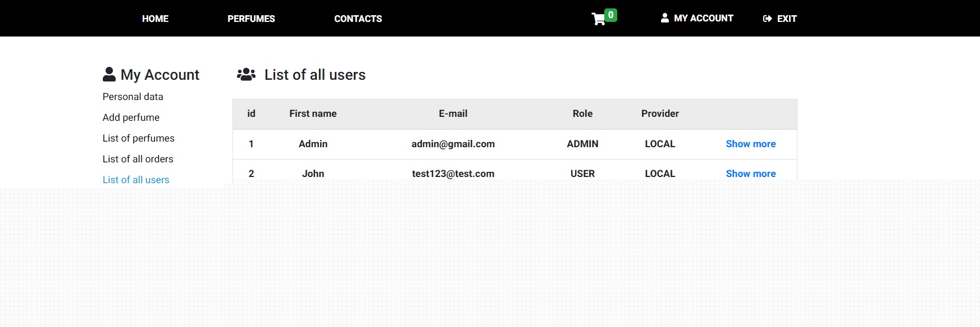
Task: Open the CONTACTS page
Action: 358,19
